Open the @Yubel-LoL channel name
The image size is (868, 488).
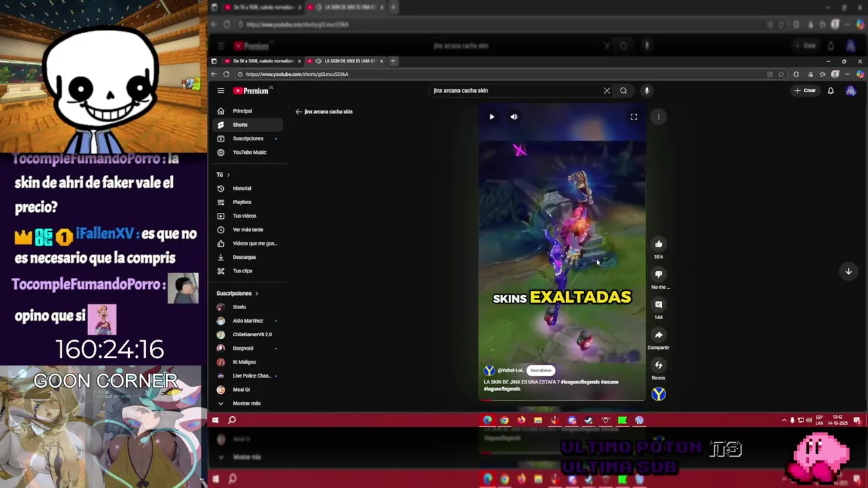pos(511,371)
